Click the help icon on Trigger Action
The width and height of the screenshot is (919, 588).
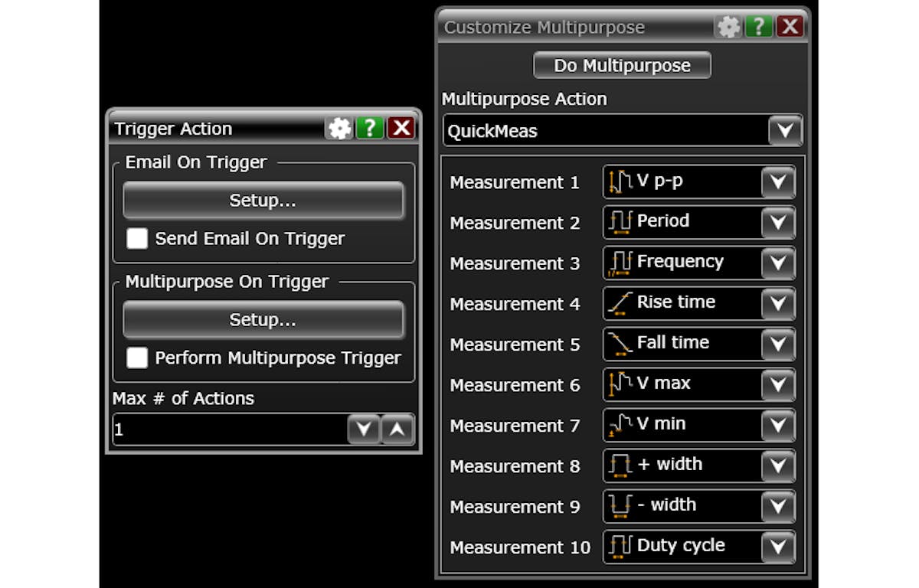[x=370, y=129]
